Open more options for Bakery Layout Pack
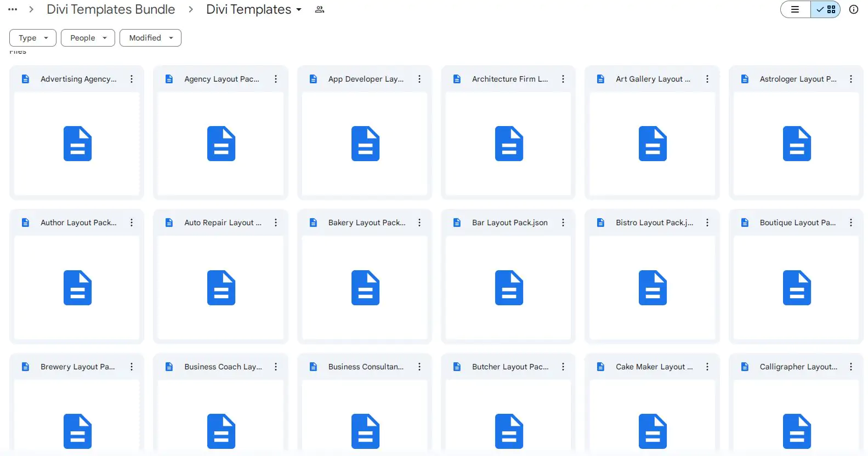 419,223
